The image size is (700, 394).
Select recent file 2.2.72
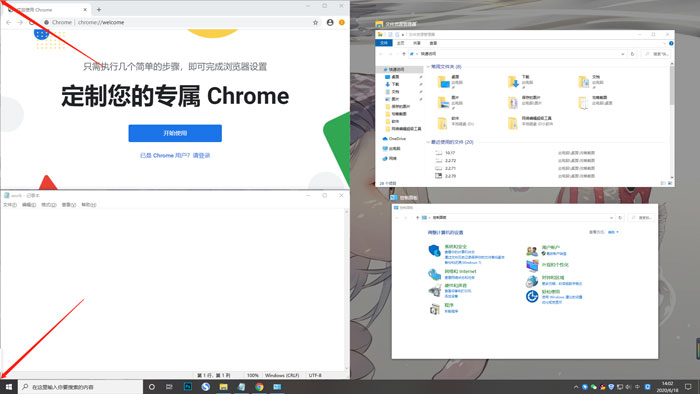tap(450, 160)
